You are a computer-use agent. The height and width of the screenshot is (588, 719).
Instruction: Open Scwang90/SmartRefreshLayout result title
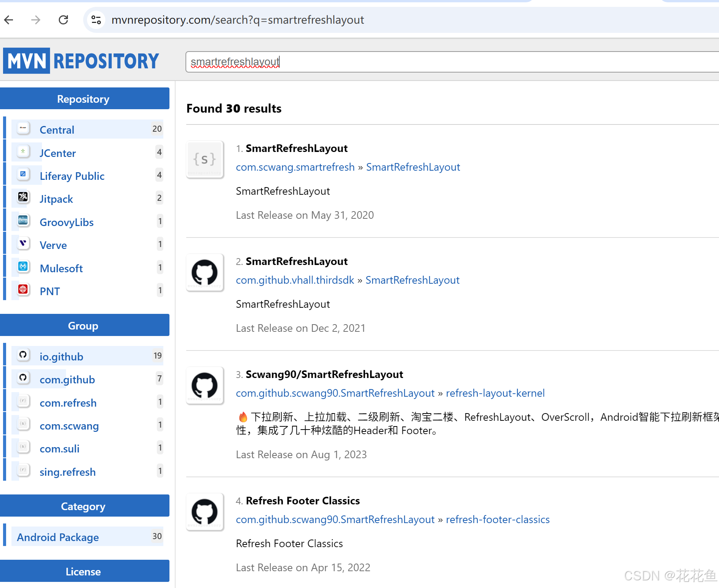(324, 374)
